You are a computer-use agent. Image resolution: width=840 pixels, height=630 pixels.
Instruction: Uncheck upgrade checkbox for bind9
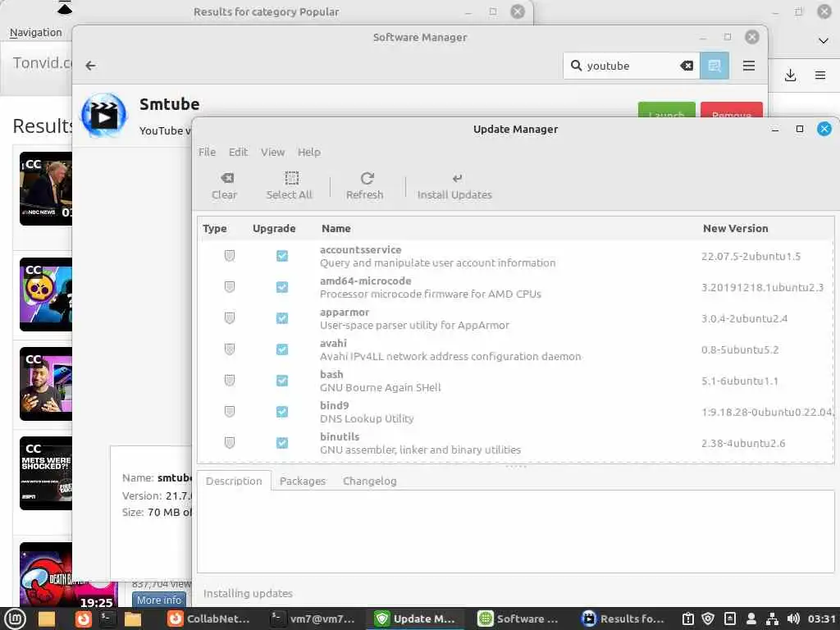tap(282, 412)
